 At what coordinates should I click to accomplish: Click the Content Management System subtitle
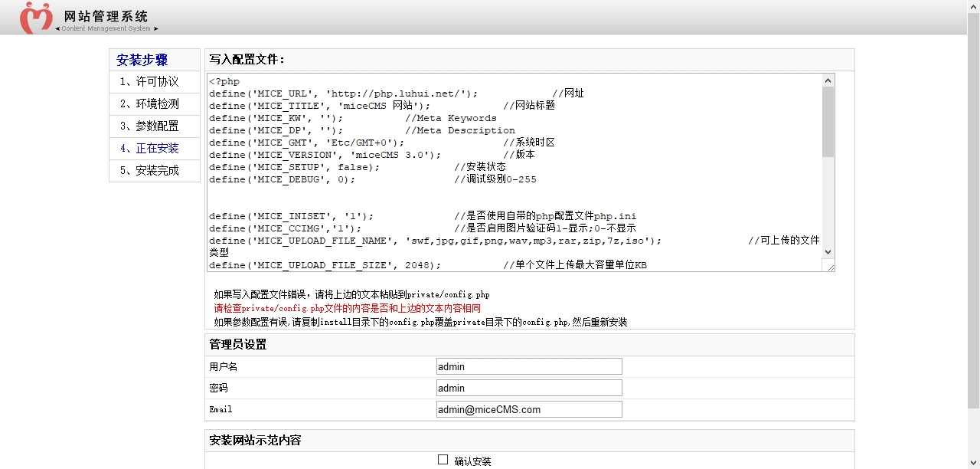tap(106, 29)
